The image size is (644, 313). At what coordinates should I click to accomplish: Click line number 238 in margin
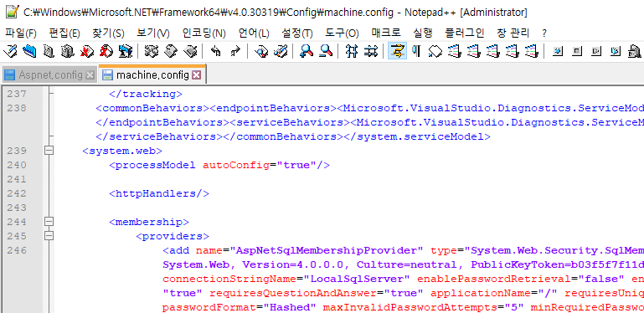17,108
